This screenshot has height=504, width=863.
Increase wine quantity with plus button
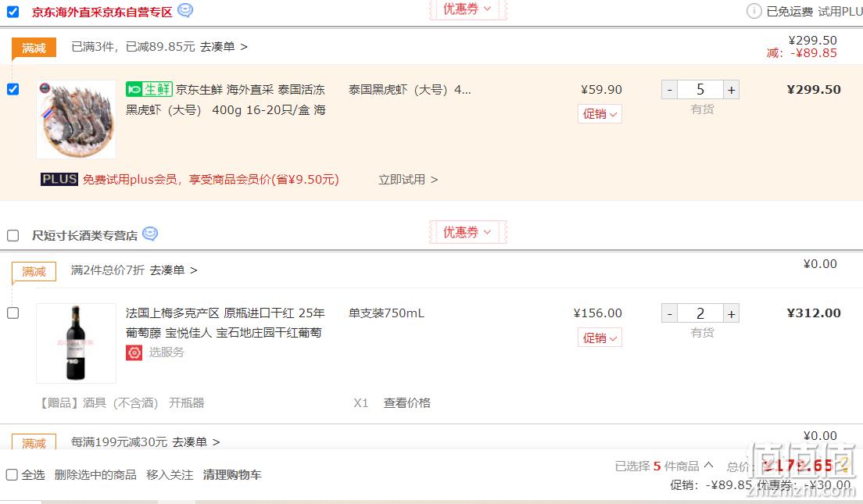click(731, 313)
